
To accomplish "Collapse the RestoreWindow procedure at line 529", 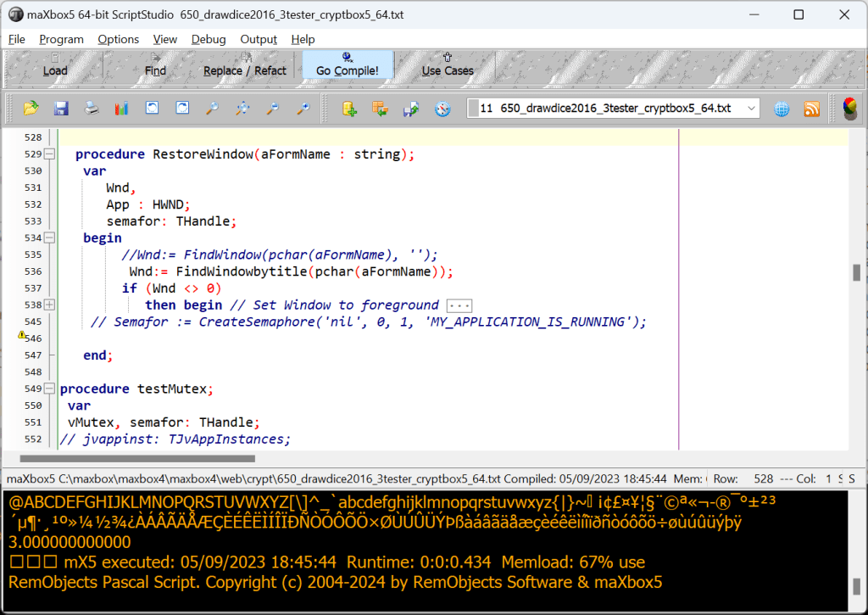I will [x=49, y=154].
